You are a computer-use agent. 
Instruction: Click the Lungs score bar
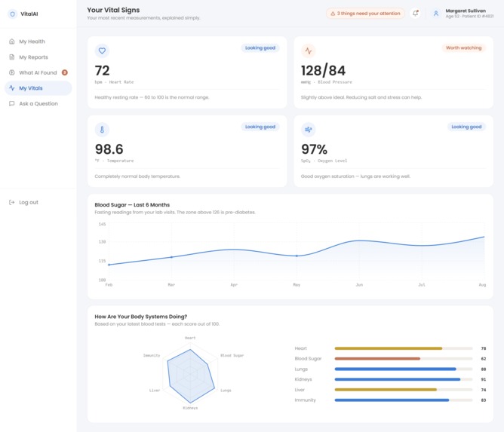point(404,369)
